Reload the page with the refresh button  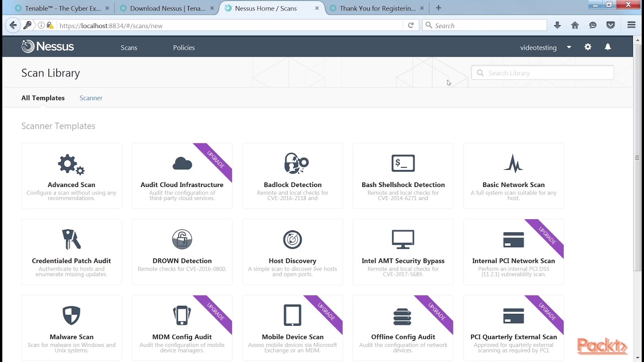click(x=411, y=25)
